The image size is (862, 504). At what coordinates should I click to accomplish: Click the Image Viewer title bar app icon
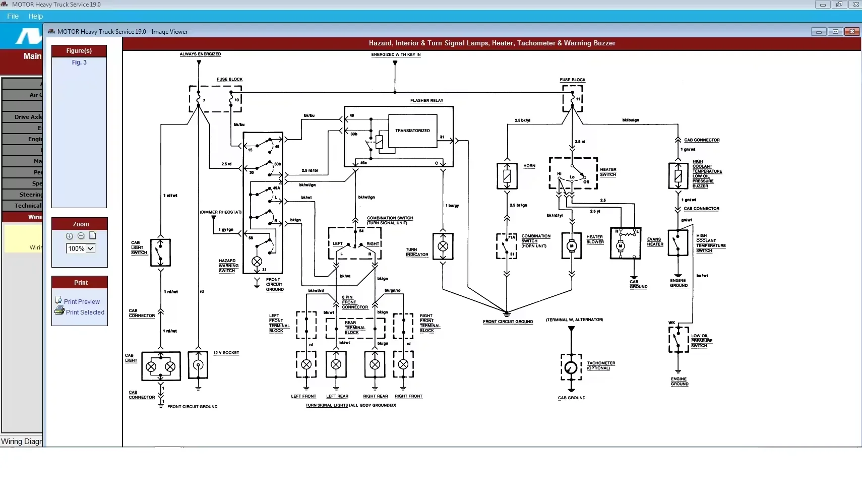[51, 31]
